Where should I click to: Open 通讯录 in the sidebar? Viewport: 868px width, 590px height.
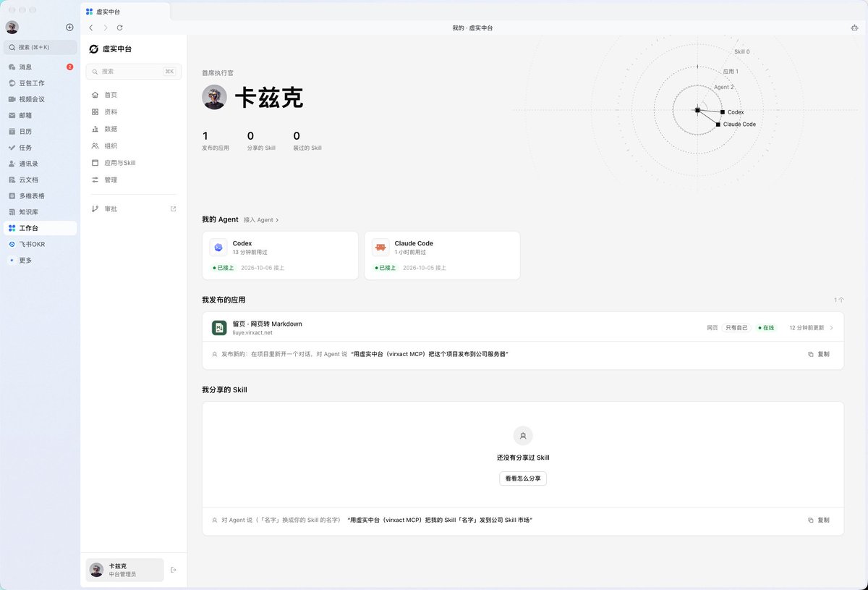pyautogui.click(x=40, y=164)
